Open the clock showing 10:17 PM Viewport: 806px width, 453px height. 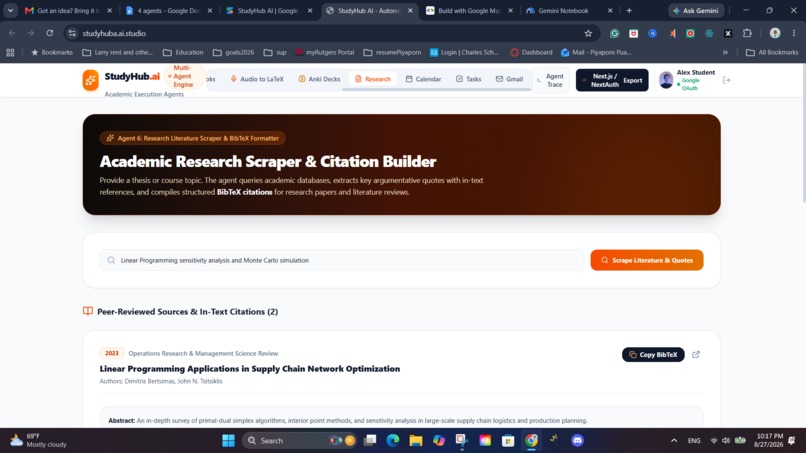click(x=769, y=441)
